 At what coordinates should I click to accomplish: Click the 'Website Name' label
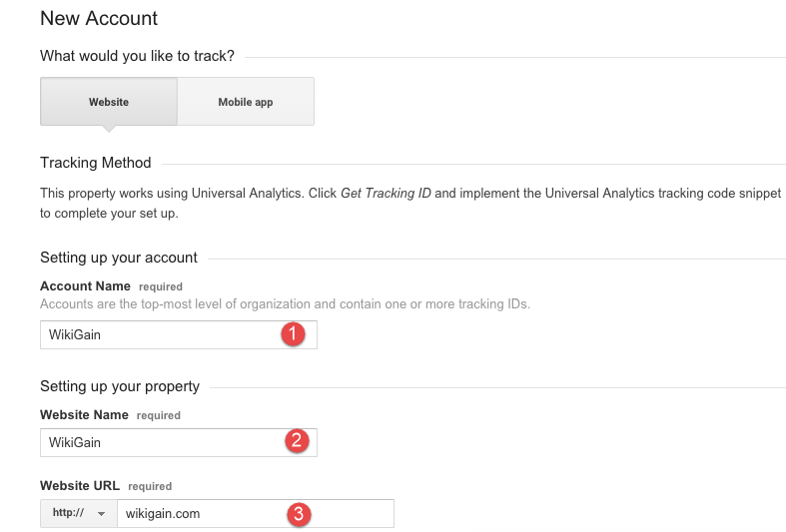pyautogui.click(x=84, y=415)
